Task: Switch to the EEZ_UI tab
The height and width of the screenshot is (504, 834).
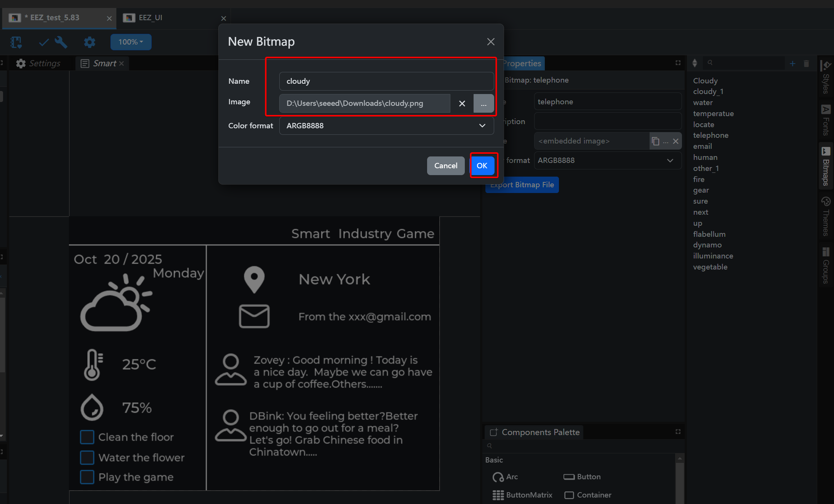Action: point(150,18)
